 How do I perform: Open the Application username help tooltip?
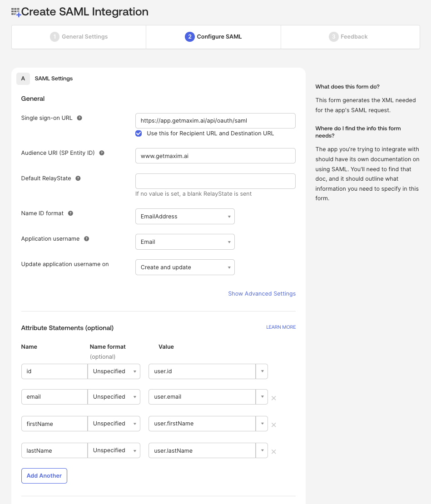tap(86, 238)
